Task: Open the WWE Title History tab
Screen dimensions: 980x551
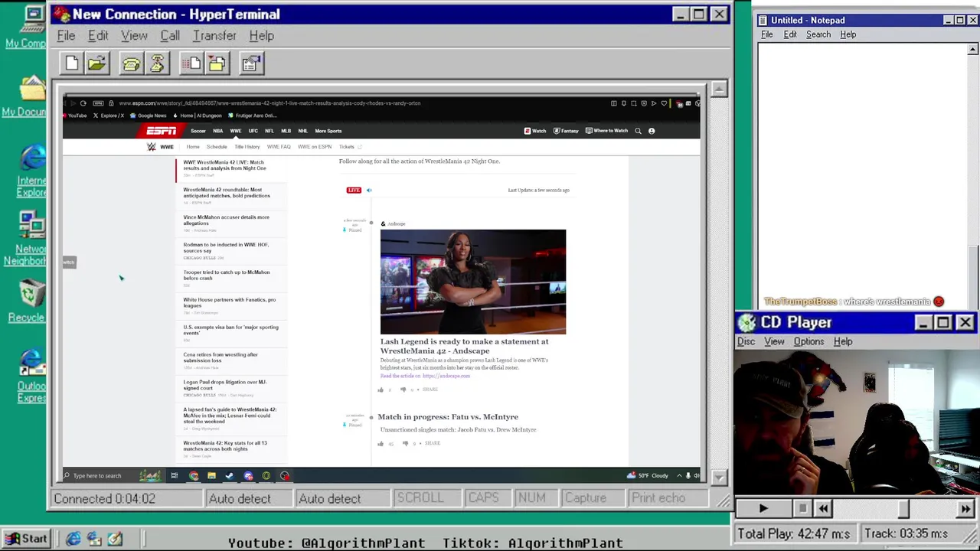Action: (247, 147)
